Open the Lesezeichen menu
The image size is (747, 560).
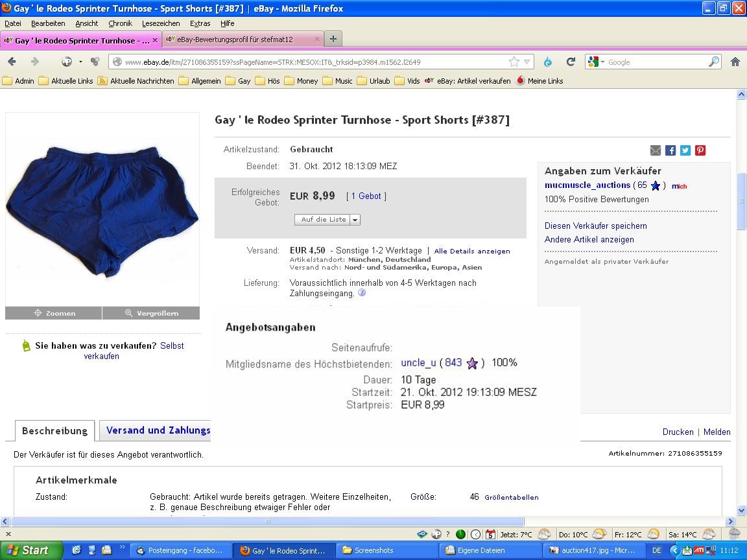(160, 23)
